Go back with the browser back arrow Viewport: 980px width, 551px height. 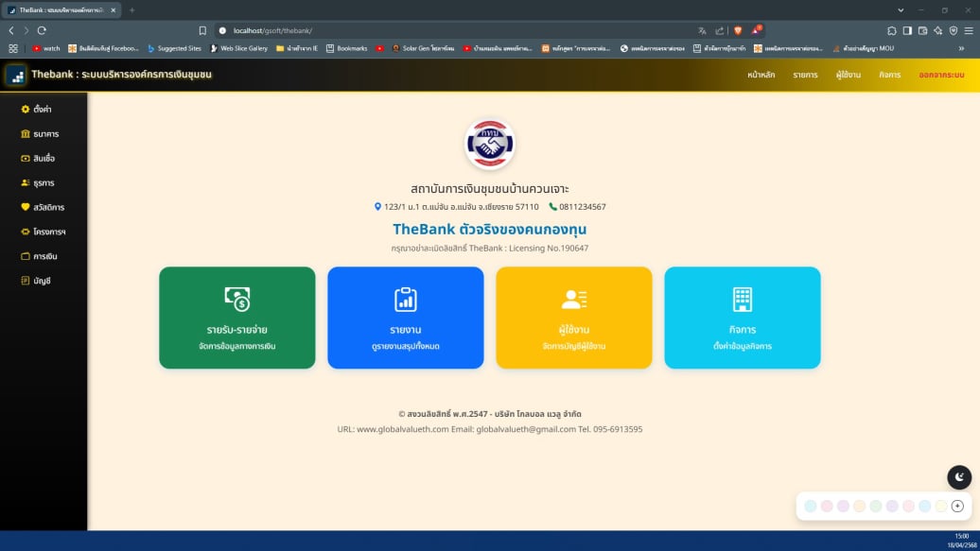[x=11, y=30]
